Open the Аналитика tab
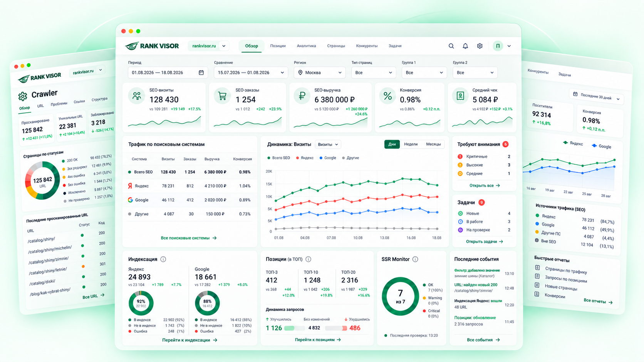Image resolution: width=644 pixels, height=362 pixels. 306,46
